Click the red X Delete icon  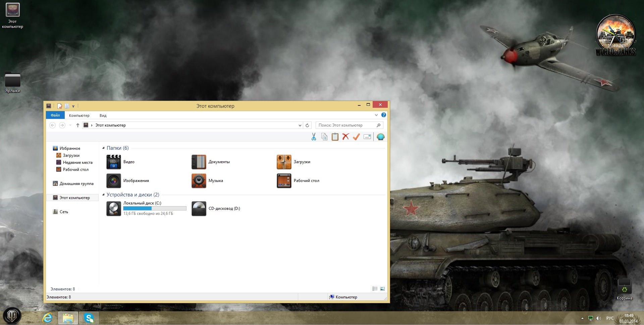(x=345, y=137)
